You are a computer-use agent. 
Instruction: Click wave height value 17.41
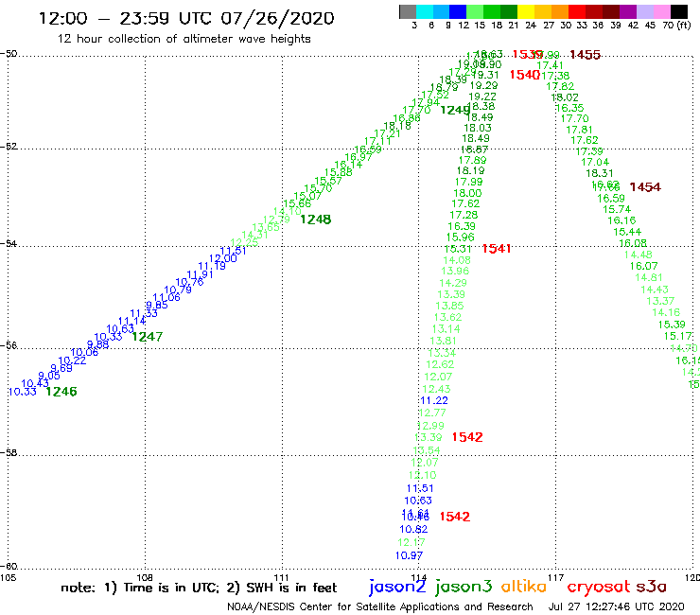coord(550,65)
